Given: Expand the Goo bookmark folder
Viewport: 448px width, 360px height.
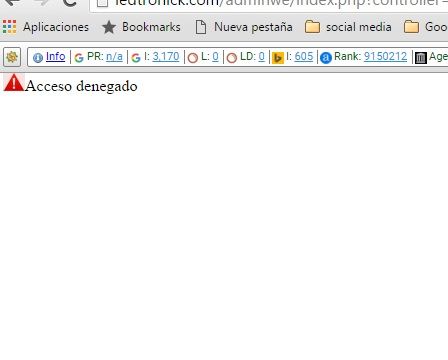Looking at the screenshot, I should (426, 27).
